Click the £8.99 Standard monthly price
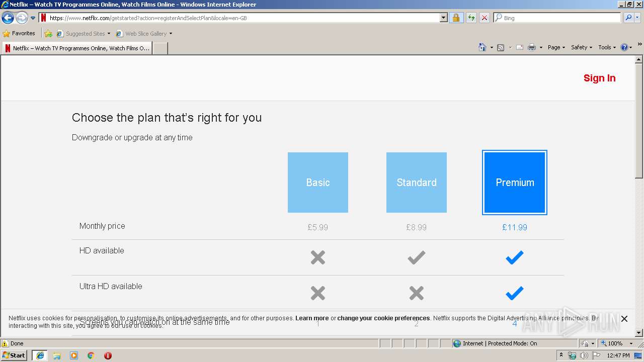This screenshot has width=644, height=362. pos(417,227)
